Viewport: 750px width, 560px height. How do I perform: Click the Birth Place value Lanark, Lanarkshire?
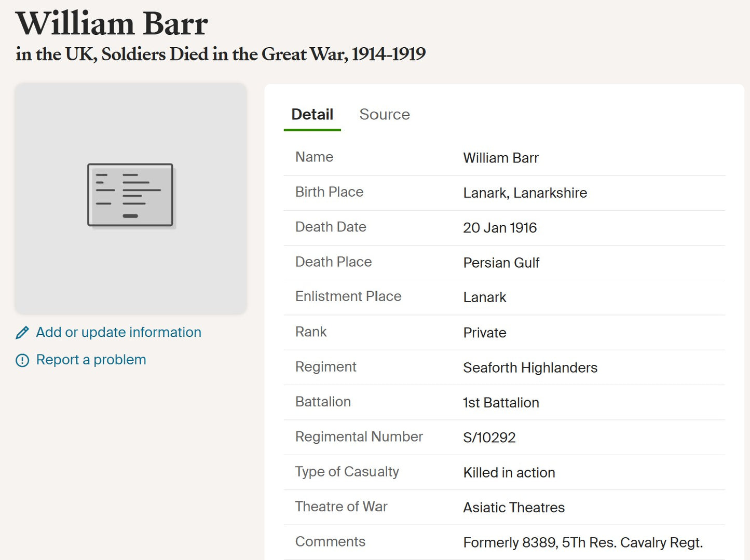tap(525, 193)
